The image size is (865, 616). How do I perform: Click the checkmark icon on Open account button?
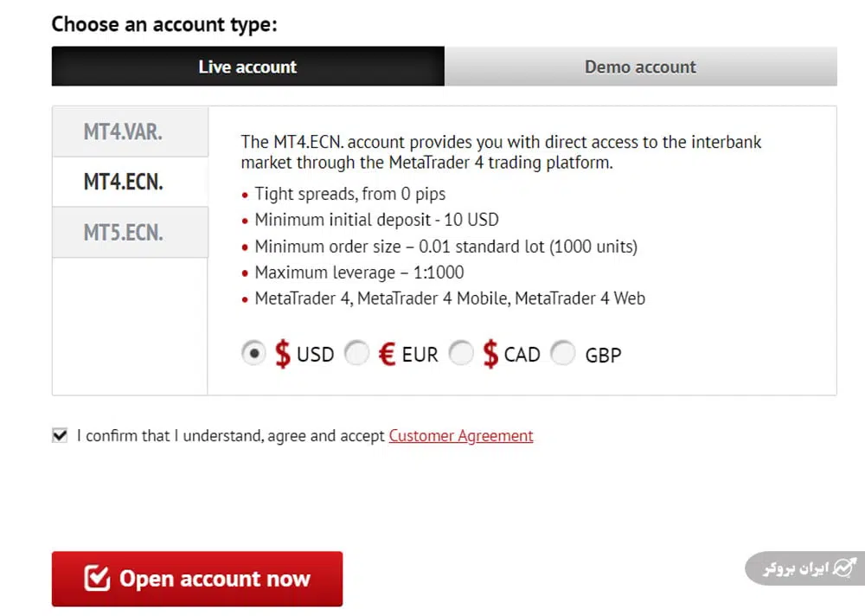[x=97, y=579]
